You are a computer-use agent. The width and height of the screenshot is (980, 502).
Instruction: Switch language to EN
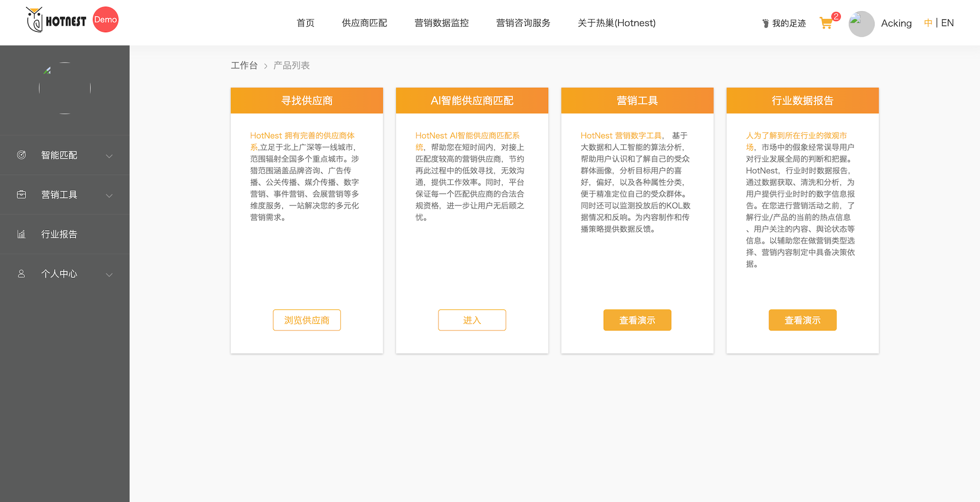(x=947, y=23)
